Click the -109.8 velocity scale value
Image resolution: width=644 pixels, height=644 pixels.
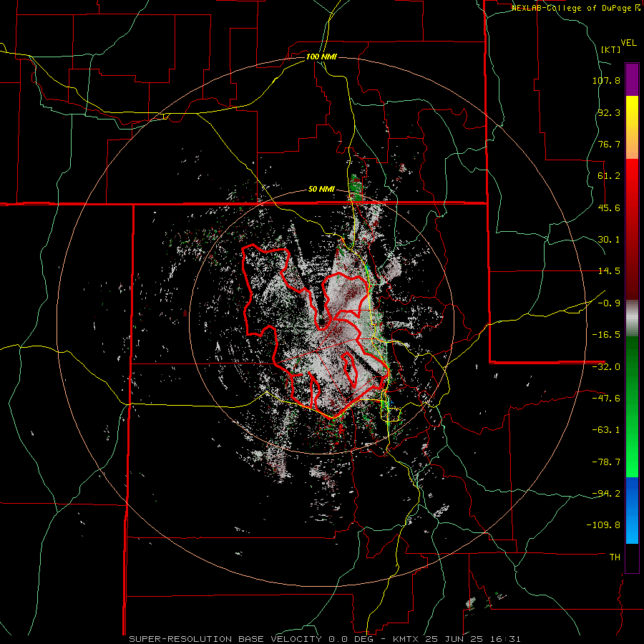[603, 525]
